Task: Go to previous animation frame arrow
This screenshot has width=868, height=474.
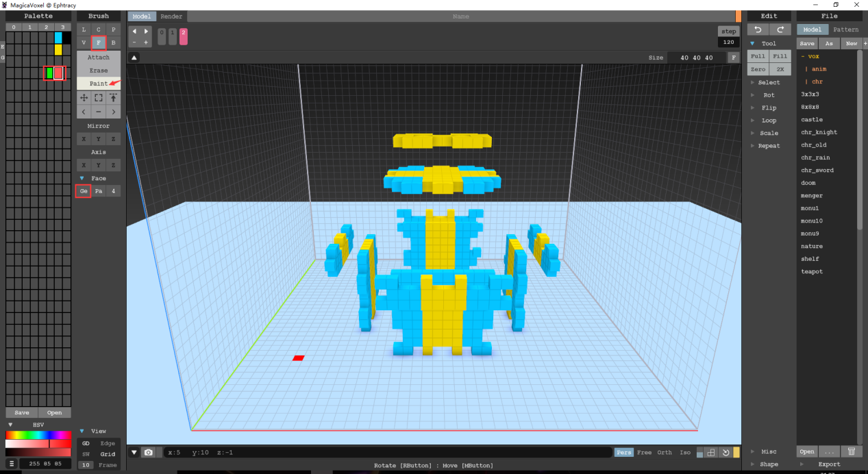Action: click(x=134, y=32)
